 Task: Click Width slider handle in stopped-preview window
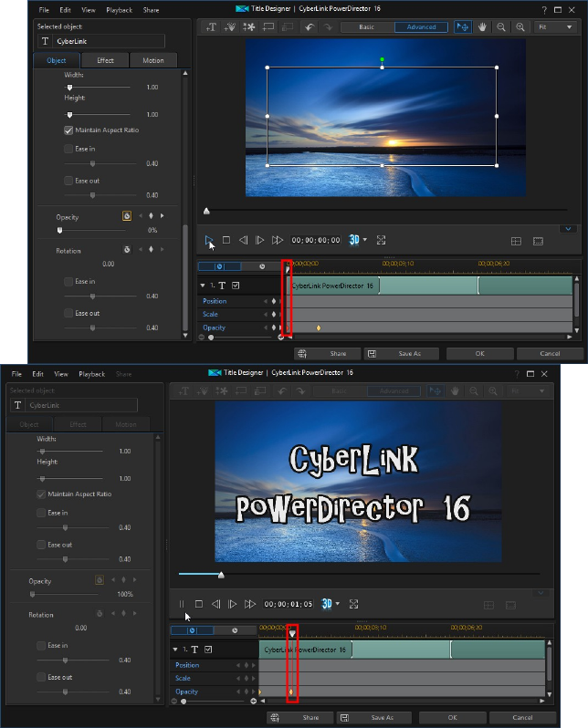pyautogui.click(x=69, y=88)
